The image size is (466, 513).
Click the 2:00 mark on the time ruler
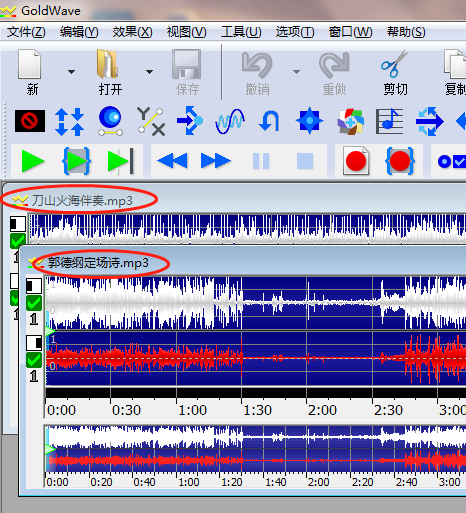tap(322, 410)
